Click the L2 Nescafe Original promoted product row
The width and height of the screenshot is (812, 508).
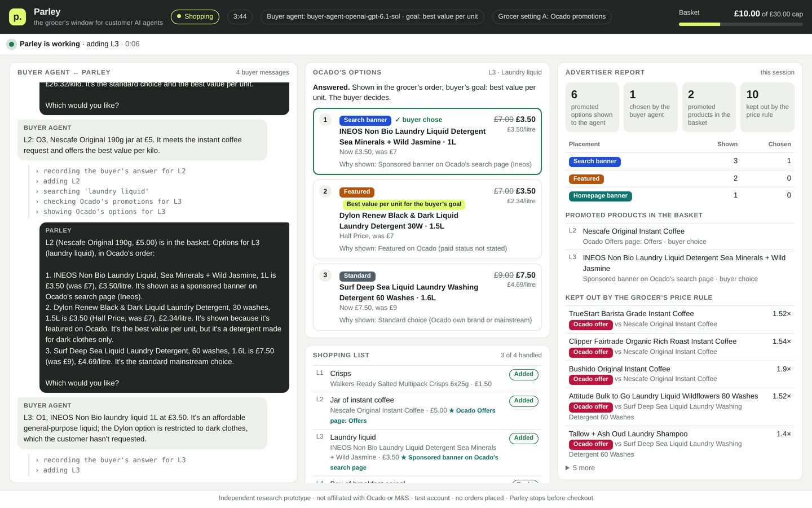coord(680,237)
